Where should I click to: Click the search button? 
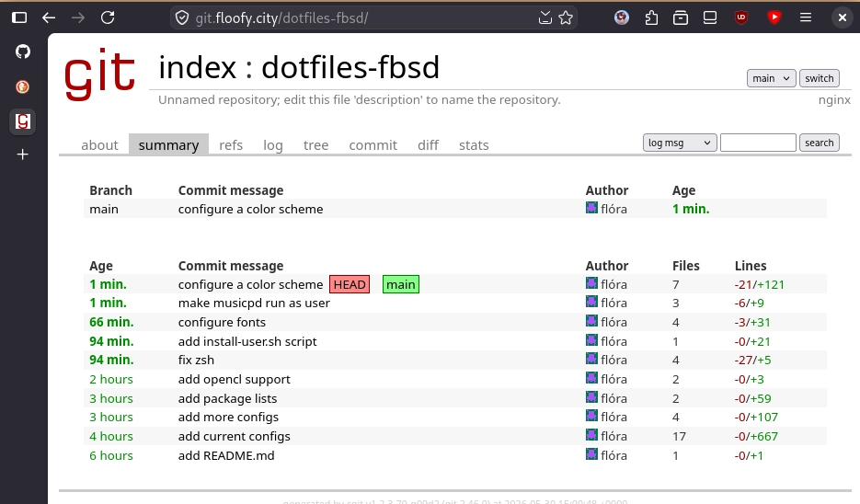tap(819, 143)
